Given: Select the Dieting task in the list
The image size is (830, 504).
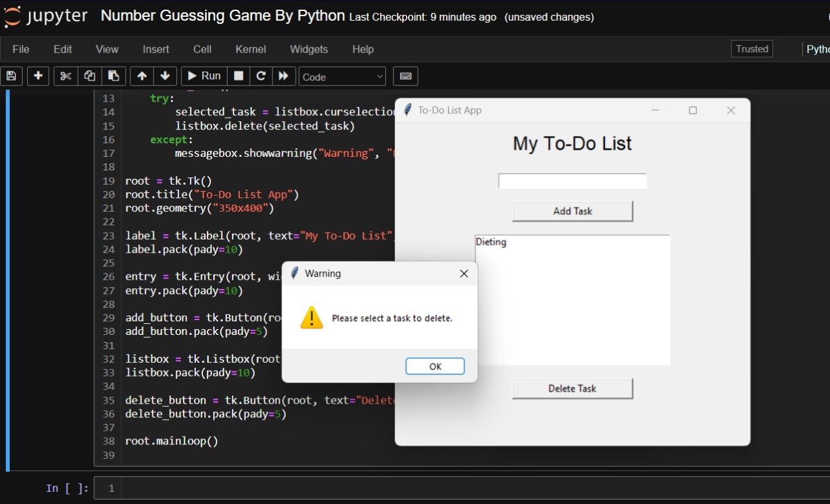Looking at the screenshot, I should click(x=491, y=242).
